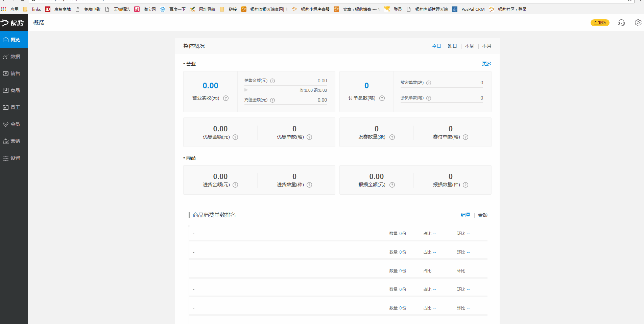This screenshot has height=324, width=644.
Task: Switch overview period to 昨日
Action: (452, 46)
